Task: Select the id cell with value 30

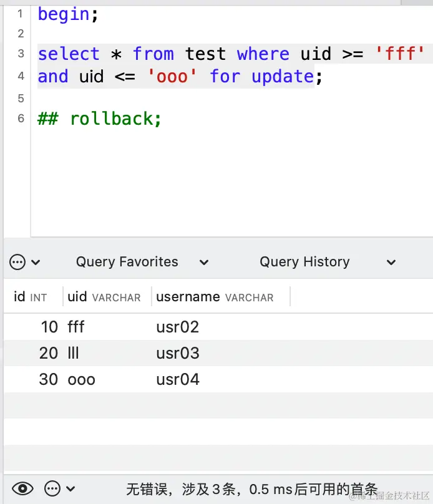Action: pos(49,379)
